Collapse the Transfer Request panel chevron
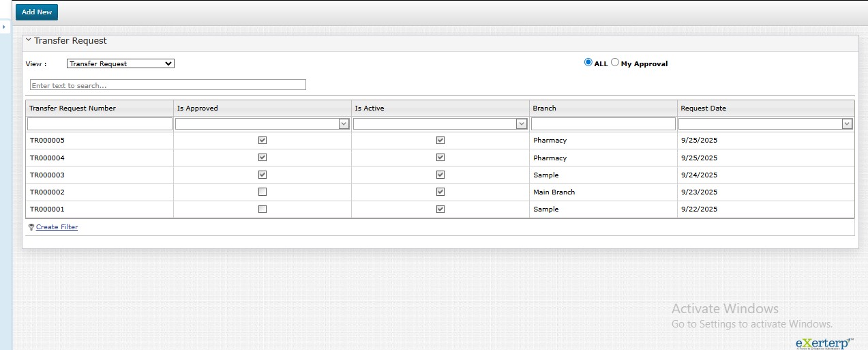The image size is (868, 350). click(29, 40)
